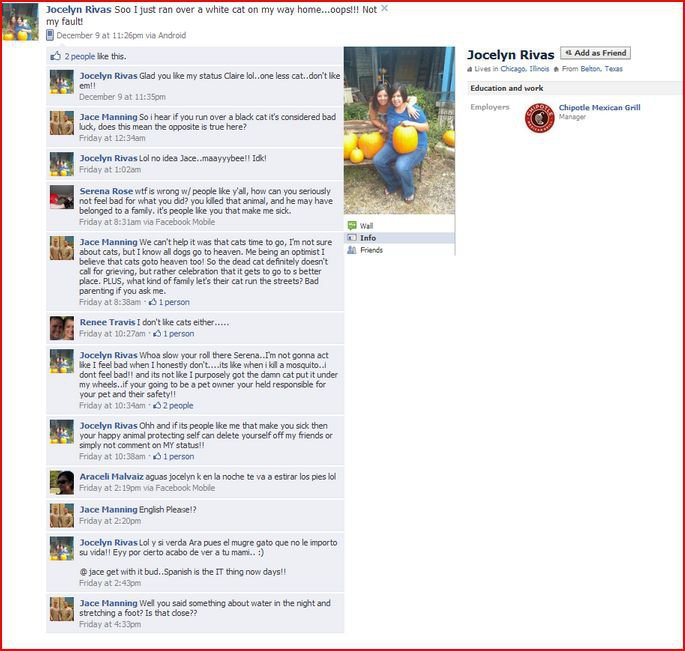This screenshot has height=651, width=685.
Task: Click the Wall speech-bubble icon
Action: (352, 225)
